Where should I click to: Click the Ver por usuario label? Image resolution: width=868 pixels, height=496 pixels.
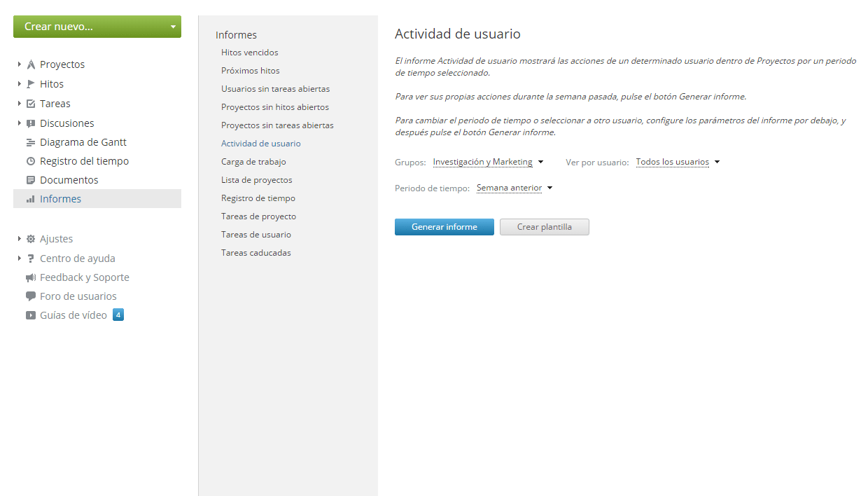[597, 162]
